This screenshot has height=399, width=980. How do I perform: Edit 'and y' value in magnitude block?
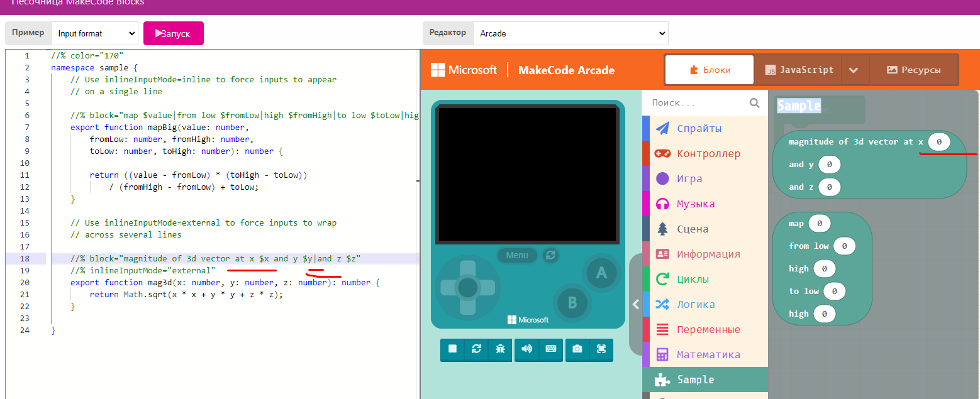tap(830, 165)
